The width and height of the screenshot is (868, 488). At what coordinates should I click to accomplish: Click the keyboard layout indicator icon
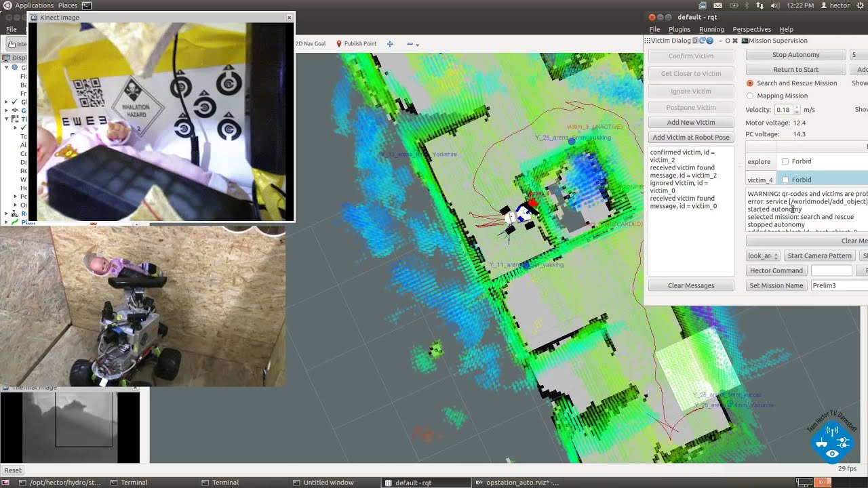(x=703, y=5)
